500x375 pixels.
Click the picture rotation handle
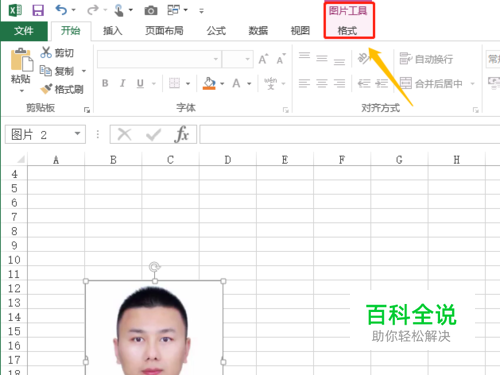tap(154, 267)
